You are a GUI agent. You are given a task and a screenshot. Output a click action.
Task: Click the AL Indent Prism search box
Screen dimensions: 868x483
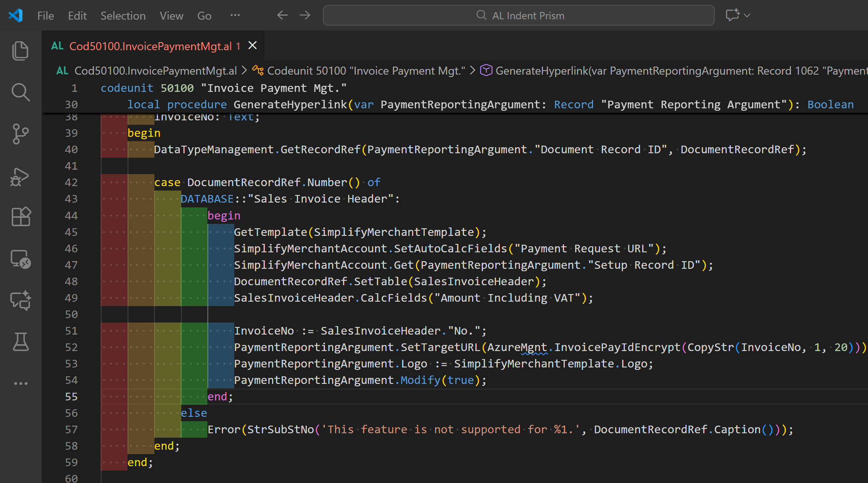(x=519, y=16)
